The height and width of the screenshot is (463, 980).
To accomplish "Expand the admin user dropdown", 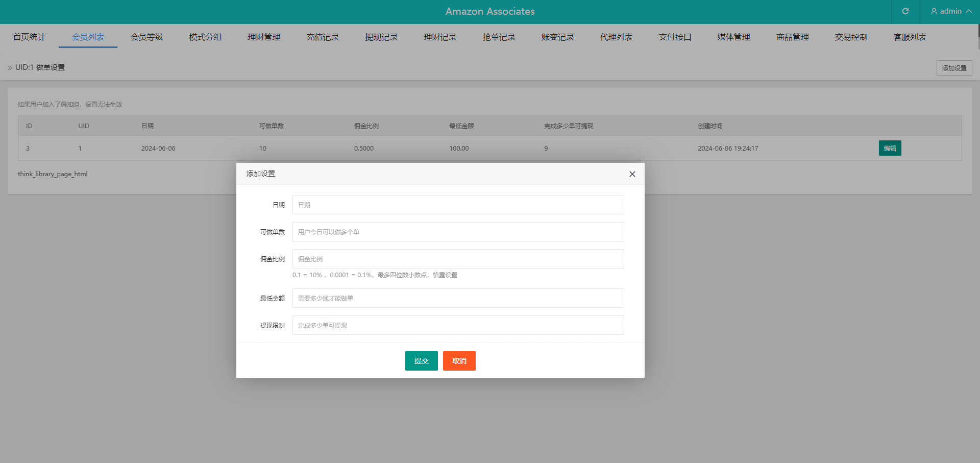I will [950, 11].
